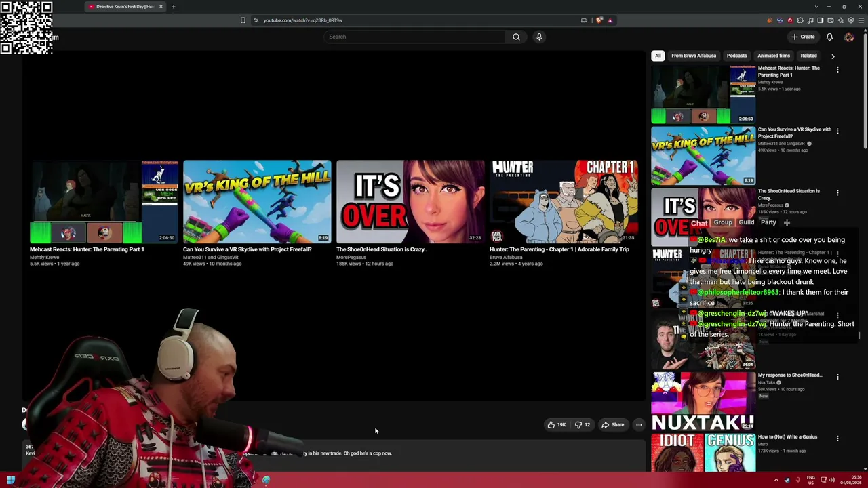Switch to the Chat overlay tab

(699, 223)
